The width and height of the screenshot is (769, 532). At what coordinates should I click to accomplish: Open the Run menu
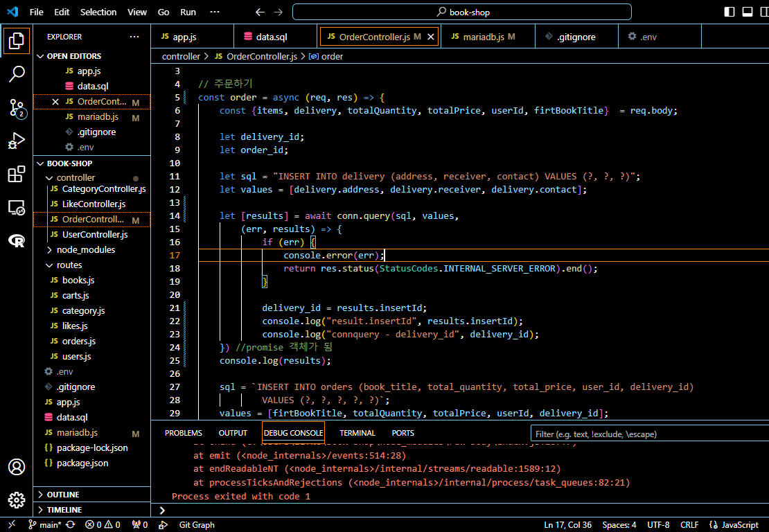tap(188, 12)
